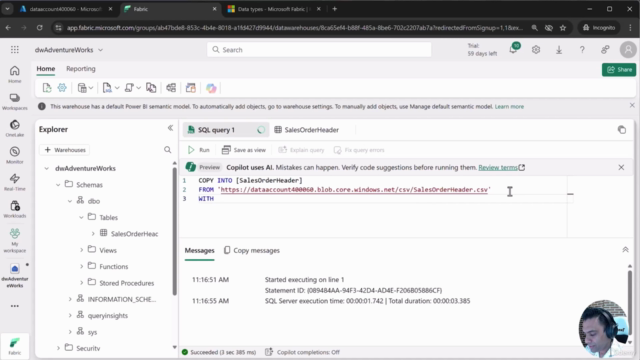
Task: Expand the INFORMATION_SCHEMA node
Action: [70, 299]
